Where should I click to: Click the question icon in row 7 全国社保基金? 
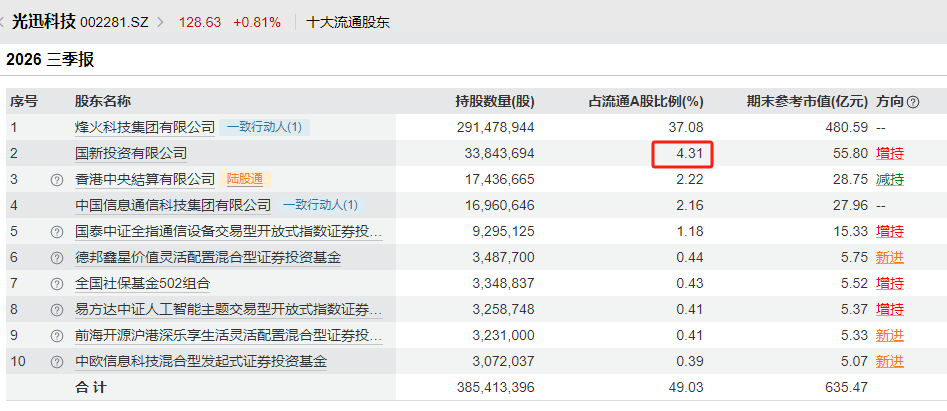57,284
